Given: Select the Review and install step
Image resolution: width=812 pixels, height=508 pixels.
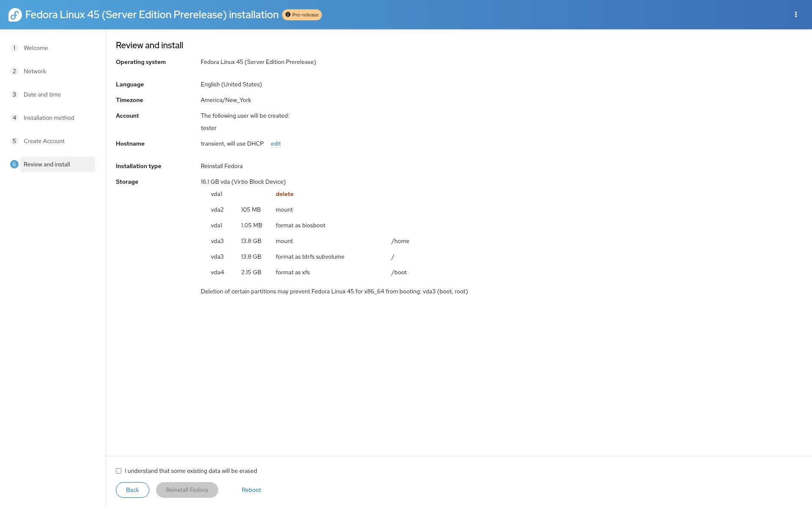Looking at the screenshot, I should click(x=58, y=164).
